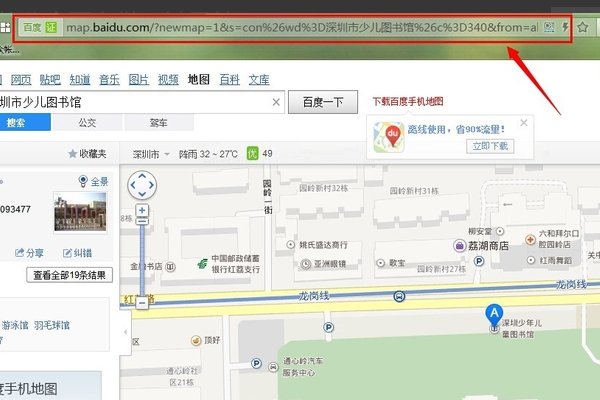Click the 纠错 error report link
This screenshot has height=400, width=600.
77,253
